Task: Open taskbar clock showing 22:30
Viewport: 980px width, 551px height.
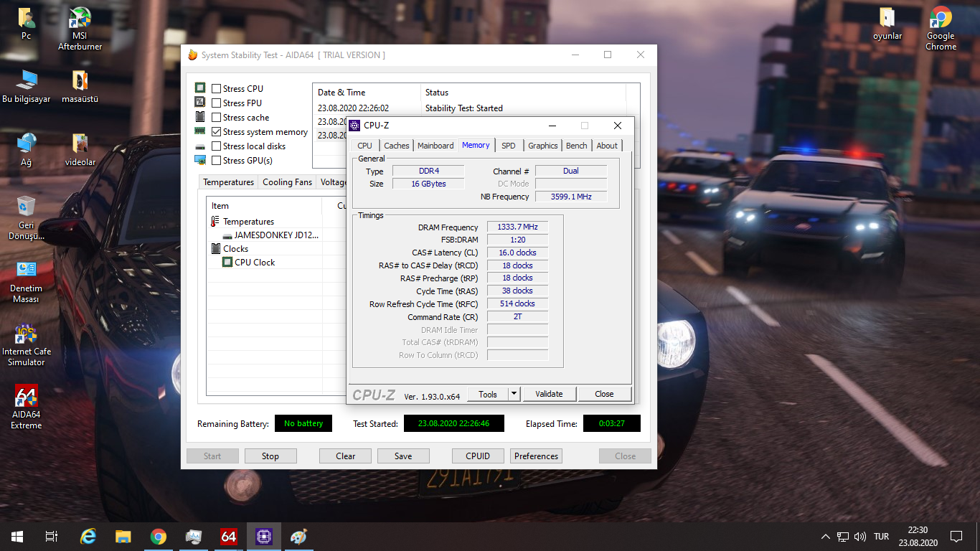Action: coord(918,537)
